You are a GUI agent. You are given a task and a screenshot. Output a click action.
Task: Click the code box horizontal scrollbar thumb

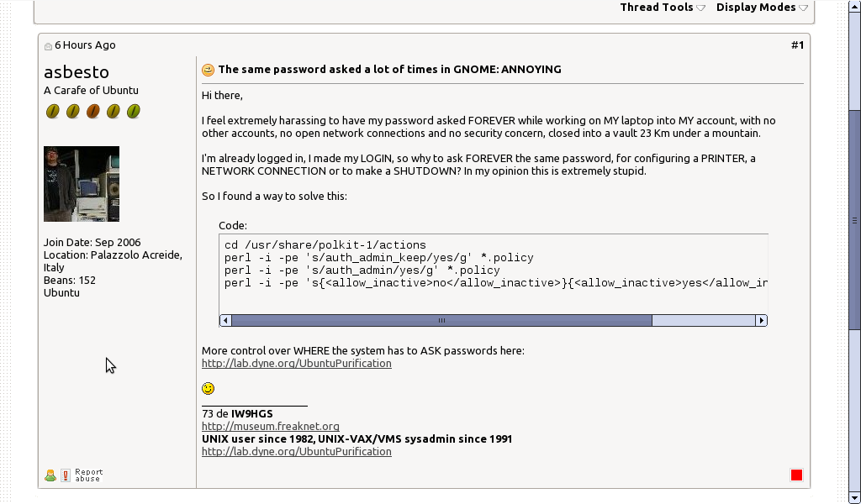click(x=441, y=320)
